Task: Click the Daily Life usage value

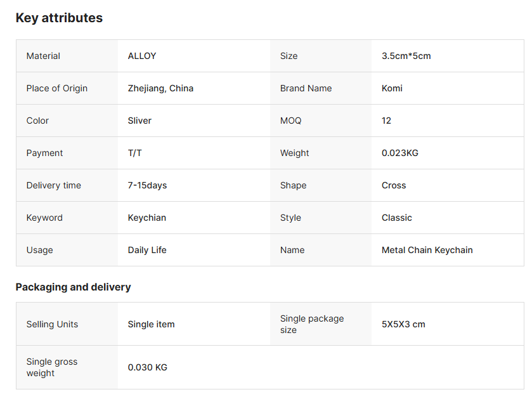Action: 147,250
